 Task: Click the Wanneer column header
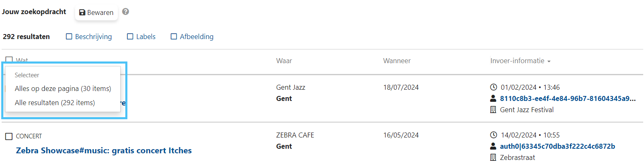397,61
